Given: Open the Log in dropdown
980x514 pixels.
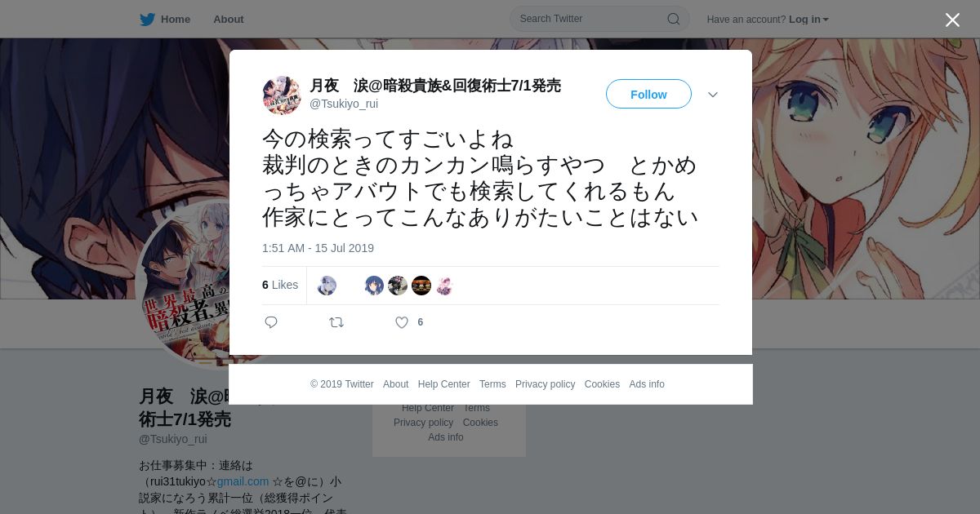Looking at the screenshot, I should (x=808, y=20).
